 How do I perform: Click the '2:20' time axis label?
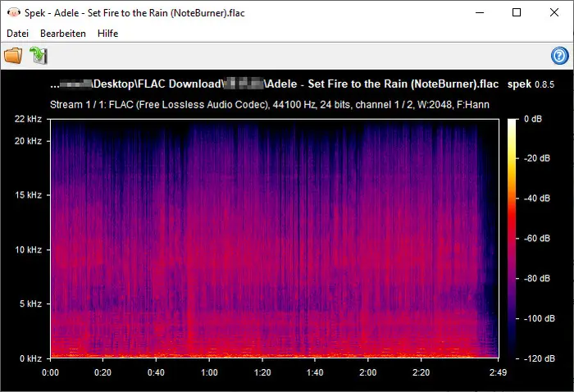(x=421, y=372)
